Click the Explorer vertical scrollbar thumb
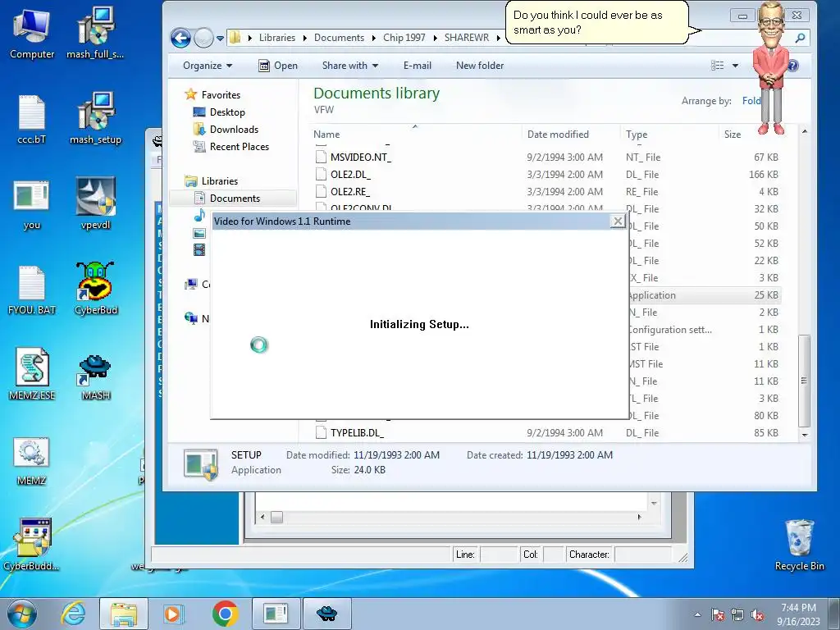Image resolution: width=840 pixels, height=630 pixels. tap(804, 380)
